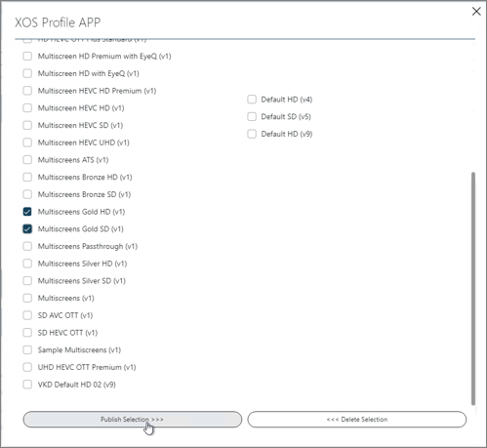Check Multiscreens Passthrough (v1)

click(27, 246)
